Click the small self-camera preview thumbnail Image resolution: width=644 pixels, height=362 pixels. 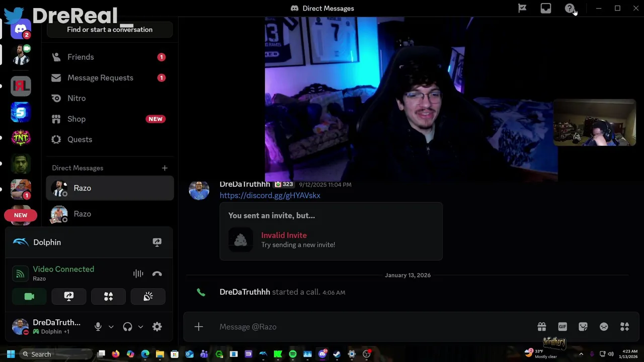(594, 123)
